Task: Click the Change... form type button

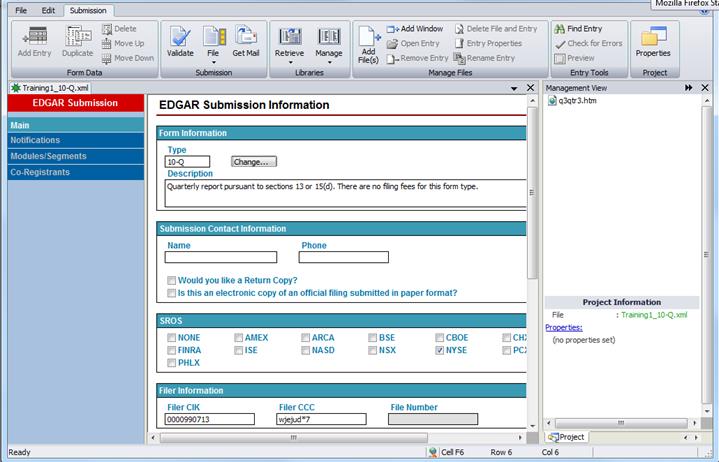Action: pos(254,162)
